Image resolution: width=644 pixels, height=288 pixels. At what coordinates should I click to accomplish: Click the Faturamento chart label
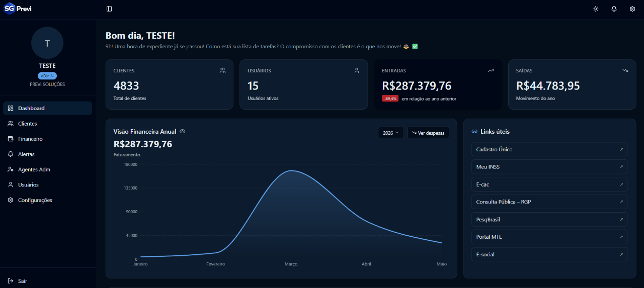[x=127, y=155]
